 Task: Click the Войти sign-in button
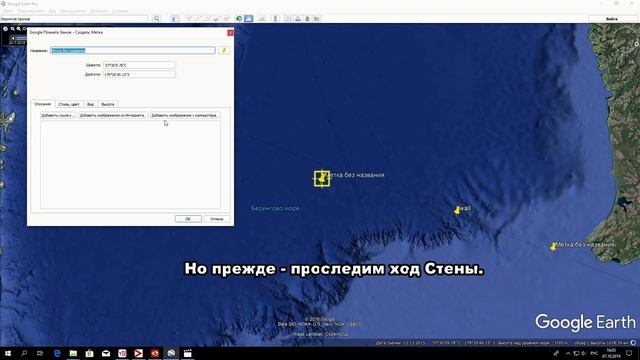[x=611, y=19]
